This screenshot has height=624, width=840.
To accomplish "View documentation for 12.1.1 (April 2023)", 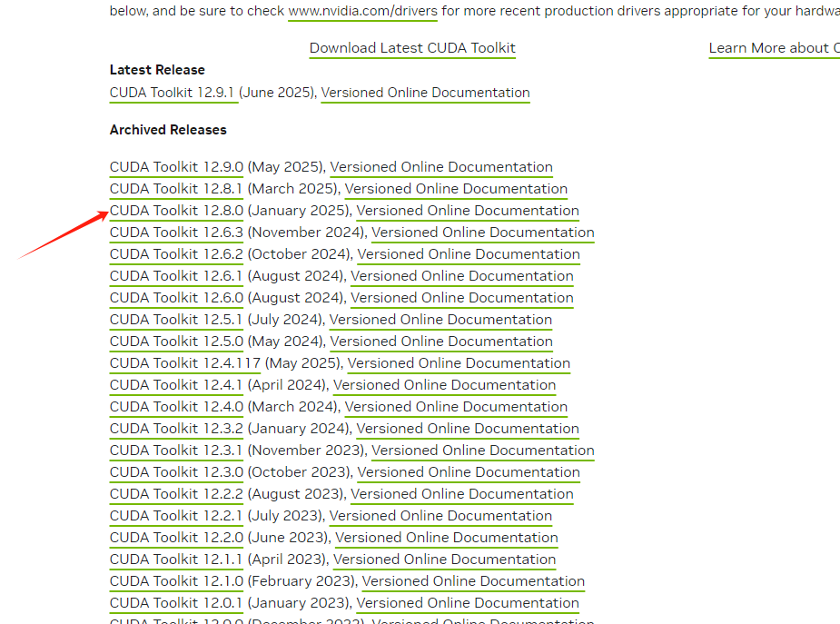I will coord(445,560).
